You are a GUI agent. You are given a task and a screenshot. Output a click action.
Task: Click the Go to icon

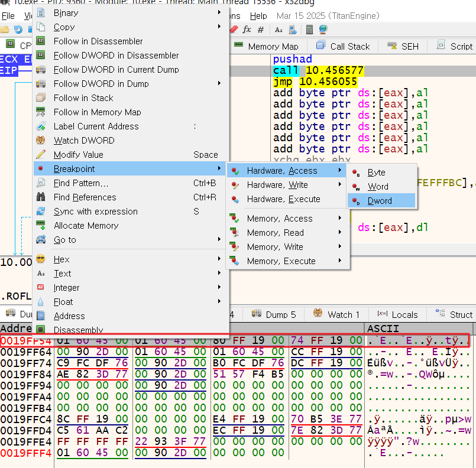pyautogui.click(x=41, y=239)
